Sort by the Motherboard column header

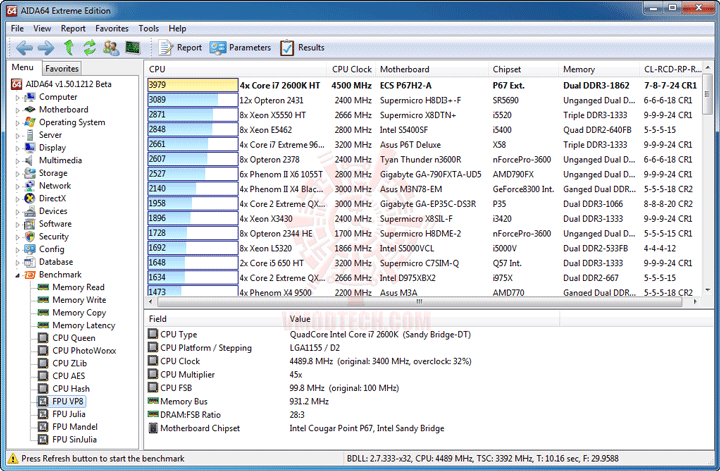click(432, 69)
